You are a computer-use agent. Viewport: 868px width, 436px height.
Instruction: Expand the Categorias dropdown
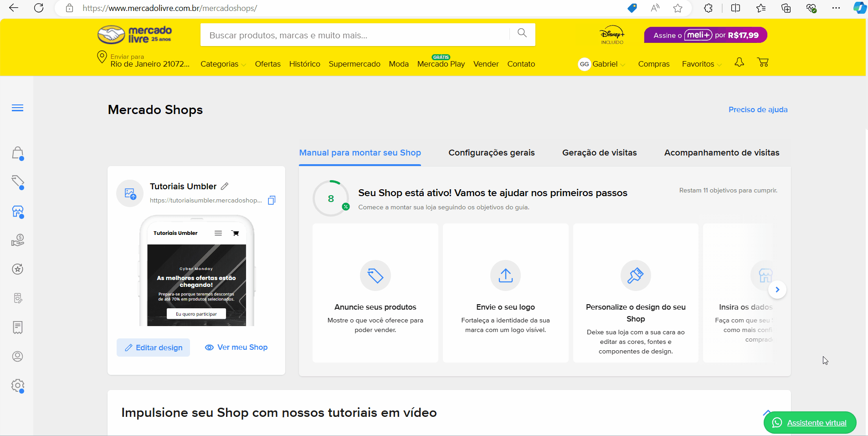tap(223, 64)
